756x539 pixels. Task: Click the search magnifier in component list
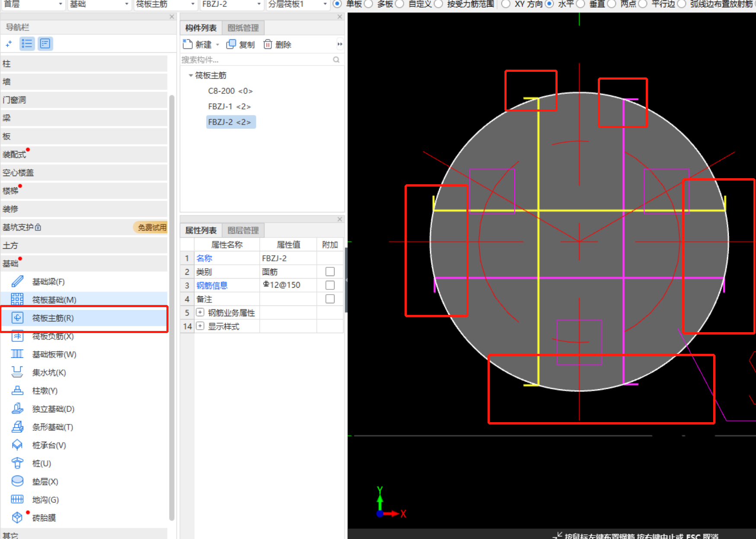(336, 60)
